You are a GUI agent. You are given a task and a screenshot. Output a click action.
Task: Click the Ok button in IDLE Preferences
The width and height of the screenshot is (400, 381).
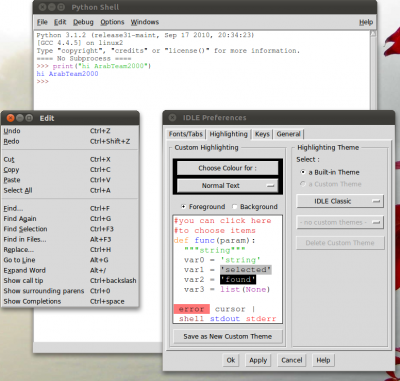point(231,360)
